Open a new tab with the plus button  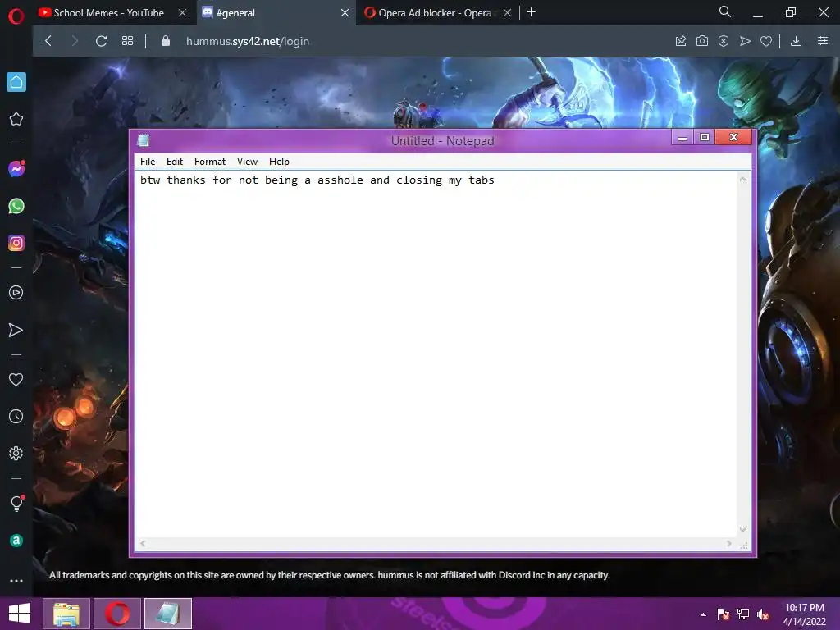coord(531,12)
